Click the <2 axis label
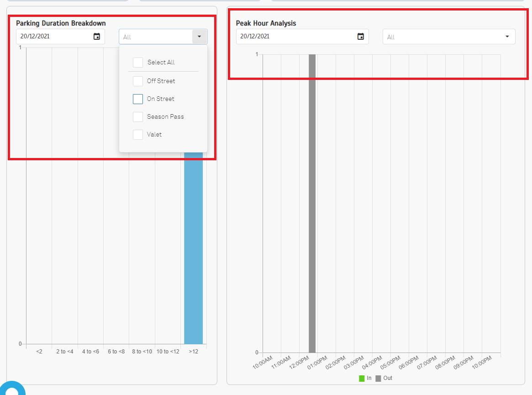The height and width of the screenshot is (395, 532). coord(39,352)
